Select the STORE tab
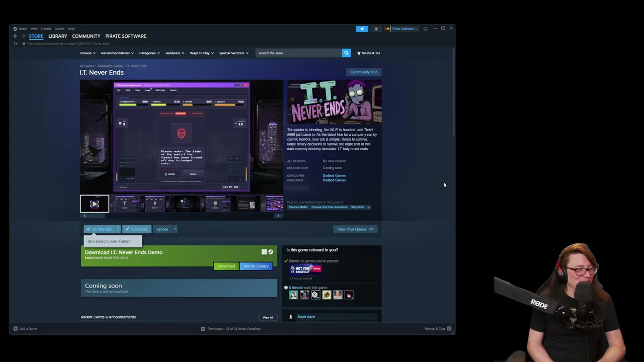Viewport: 644px width, 362px height. [x=36, y=36]
